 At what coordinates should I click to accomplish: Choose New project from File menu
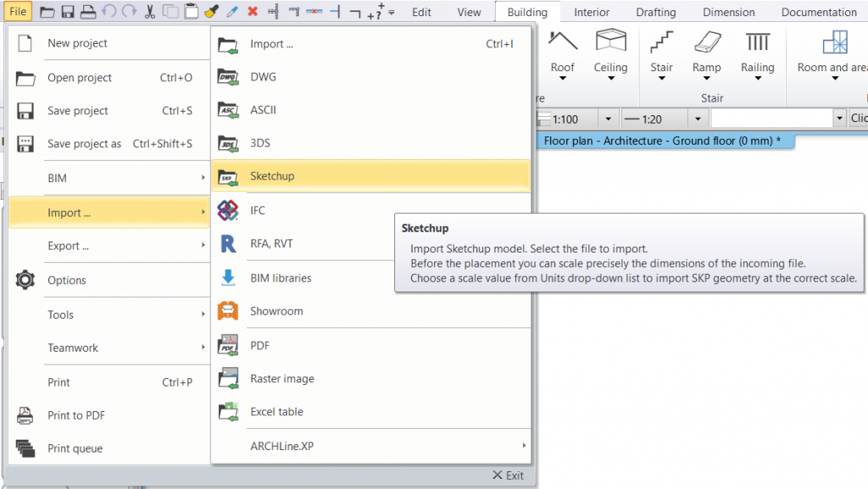(x=109, y=43)
